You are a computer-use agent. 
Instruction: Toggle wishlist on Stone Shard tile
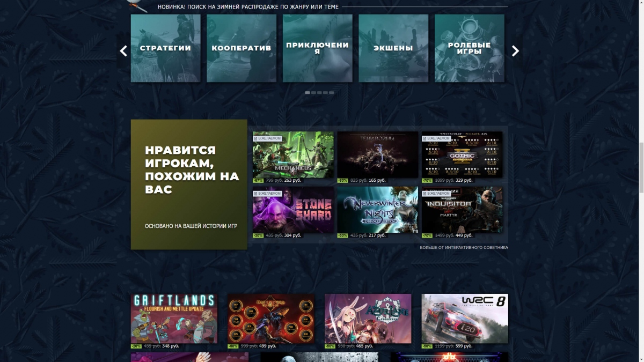pos(267,193)
